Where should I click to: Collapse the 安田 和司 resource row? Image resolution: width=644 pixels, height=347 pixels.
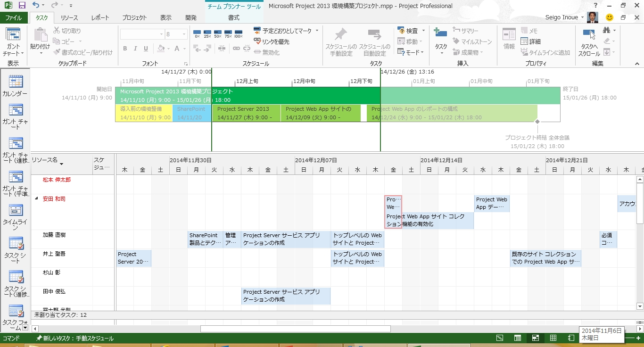36,198
